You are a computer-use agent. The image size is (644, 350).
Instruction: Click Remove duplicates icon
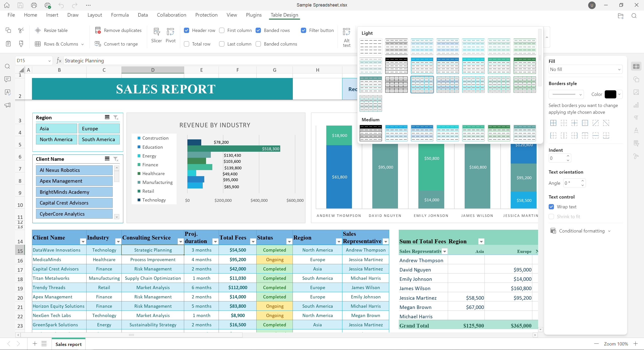(98, 30)
